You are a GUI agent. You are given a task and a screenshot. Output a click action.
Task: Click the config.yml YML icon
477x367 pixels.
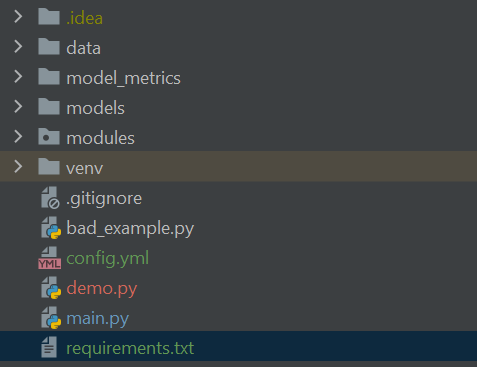point(50,258)
